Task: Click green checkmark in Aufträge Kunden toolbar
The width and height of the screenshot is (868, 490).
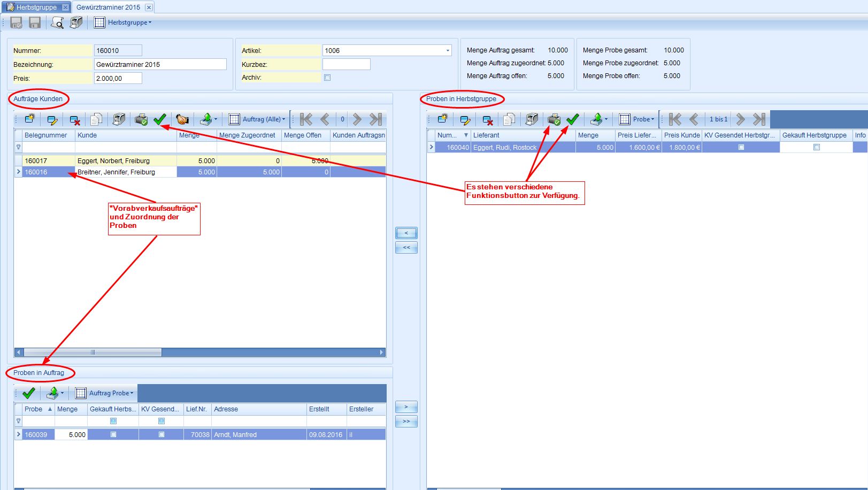Action: (159, 119)
